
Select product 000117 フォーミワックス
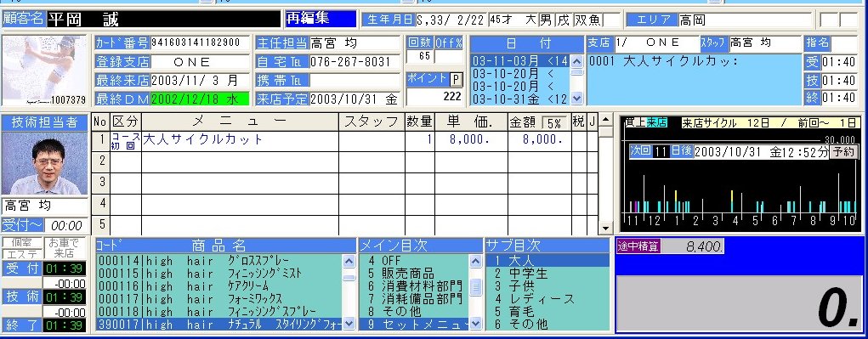point(219,298)
